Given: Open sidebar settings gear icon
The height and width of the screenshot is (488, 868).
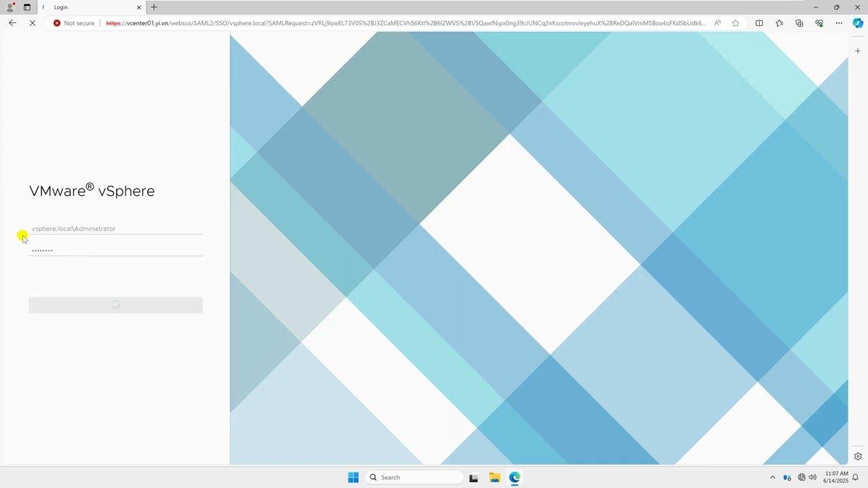Looking at the screenshot, I should coord(858,456).
